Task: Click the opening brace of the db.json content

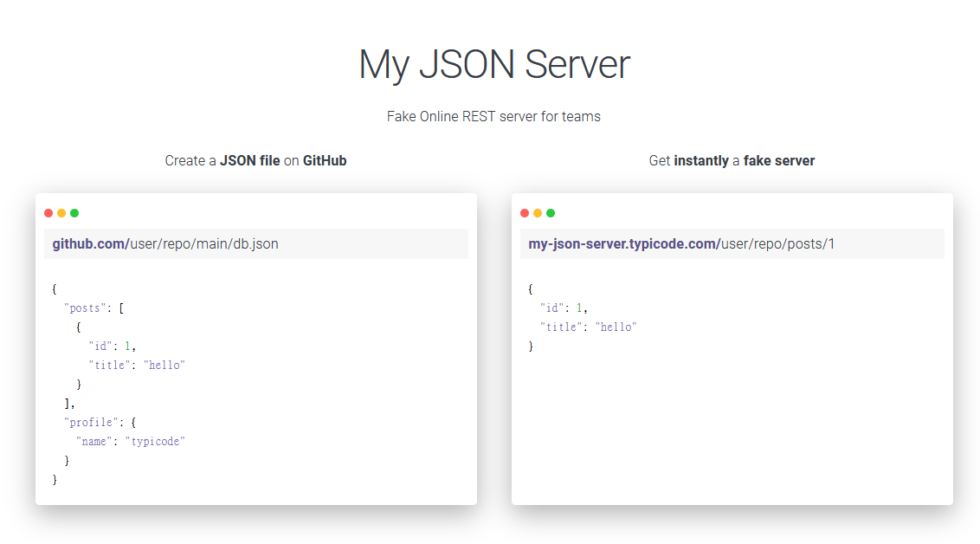Action: 55,288
